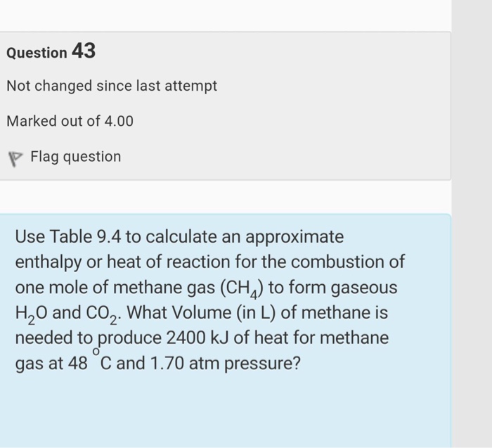492x448 pixels.
Task: Click the 1.70 atm pressure value
Action: coord(186,364)
